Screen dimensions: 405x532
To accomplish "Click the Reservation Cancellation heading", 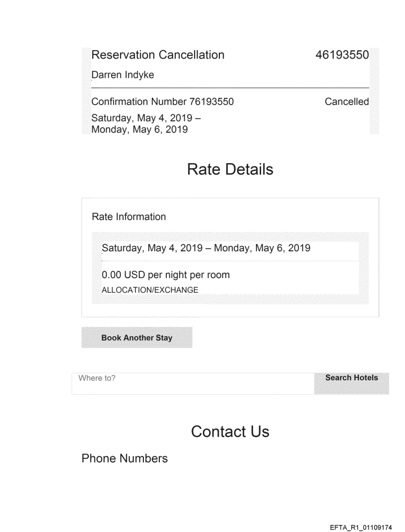I will (x=158, y=55).
